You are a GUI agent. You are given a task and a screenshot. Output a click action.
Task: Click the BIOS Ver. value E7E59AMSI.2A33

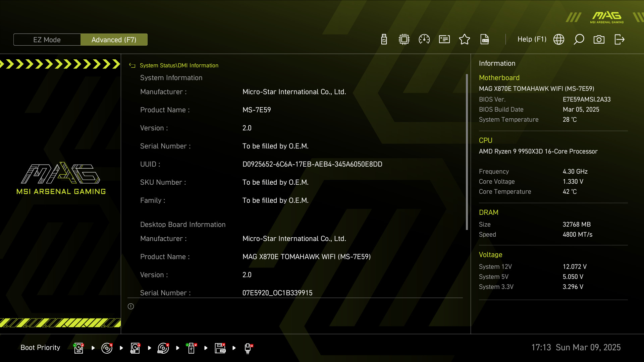[587, 100]
